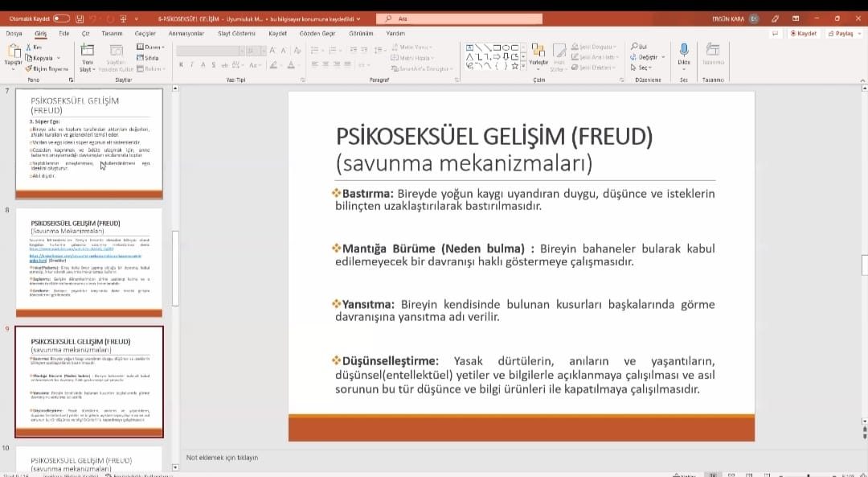Click the clear formatting icon
This screenshot has height=477, width=868.
point(297,51)
